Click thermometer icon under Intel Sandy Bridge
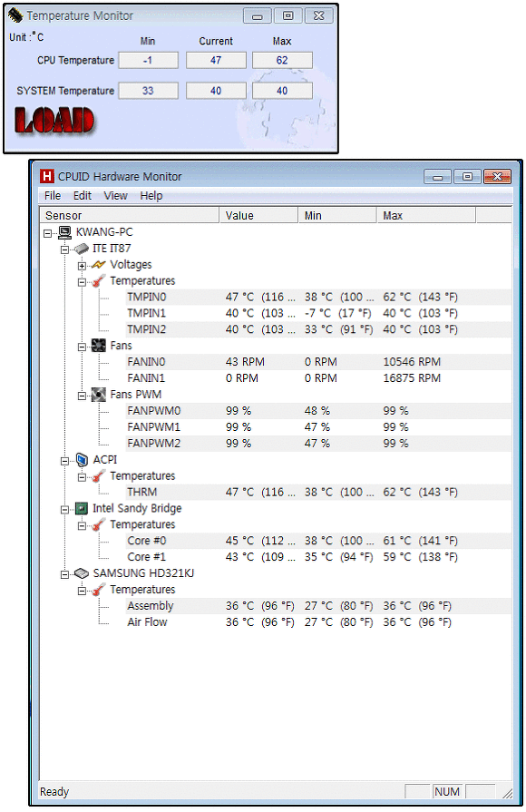 pos(98,525)
